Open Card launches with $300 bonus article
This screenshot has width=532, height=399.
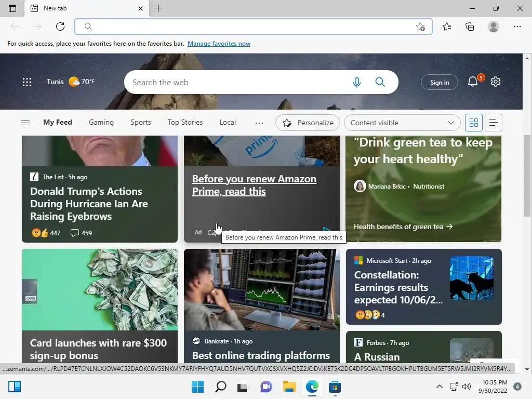[98, 349]
